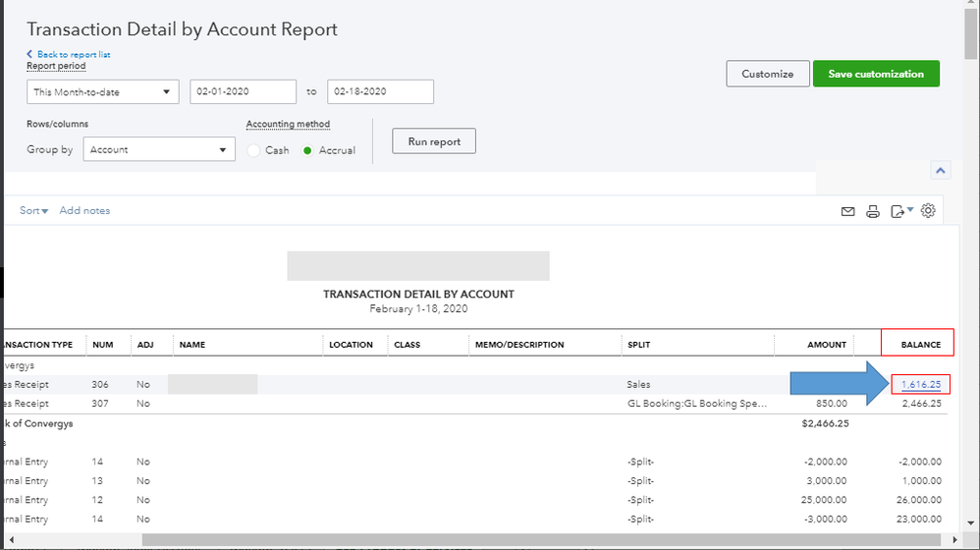This screenshot has height=550, width=980.
Task: Email the report using the envelope icon
Action: (x=848, y=211)
